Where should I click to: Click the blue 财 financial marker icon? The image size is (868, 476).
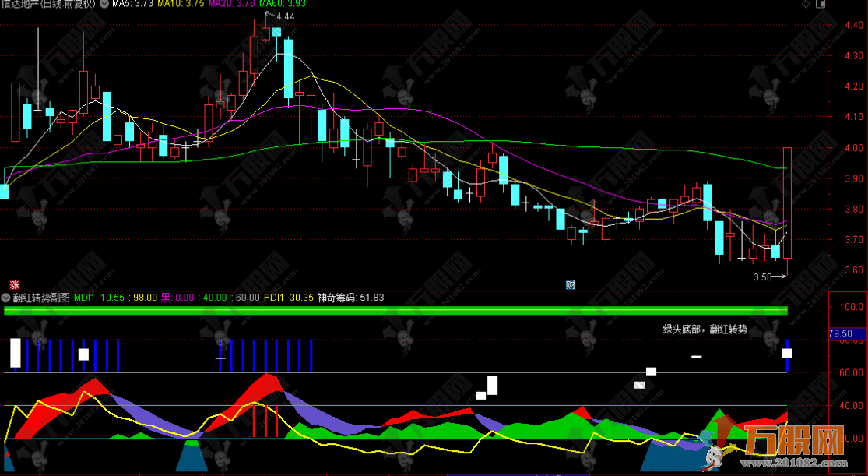(x=571, y=285)
